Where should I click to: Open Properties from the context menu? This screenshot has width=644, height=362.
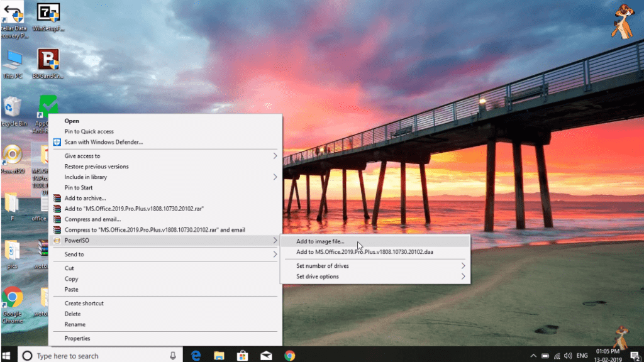pyautogui.click(x=77, y=337)
